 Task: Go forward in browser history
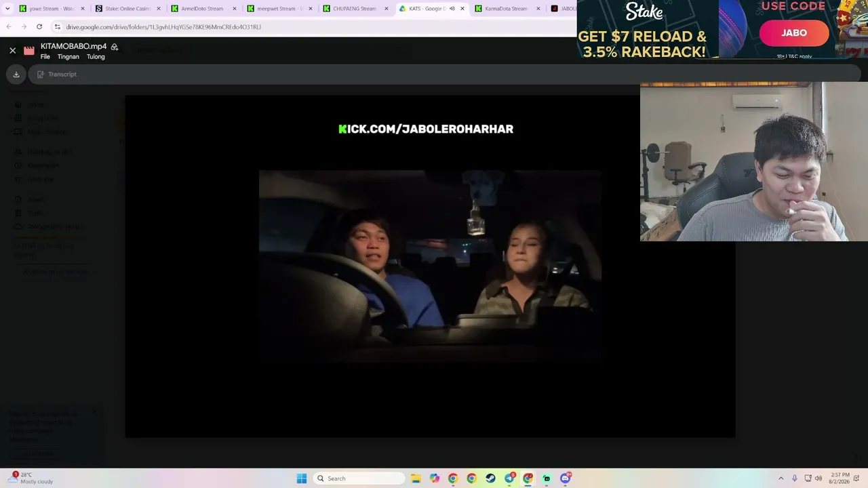pyautogui.click(x=24, y=26)
